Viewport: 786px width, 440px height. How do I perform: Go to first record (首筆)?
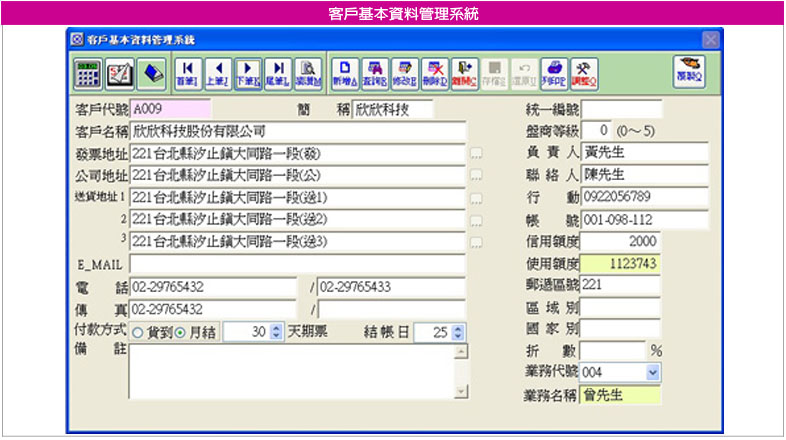pos(187,73)
